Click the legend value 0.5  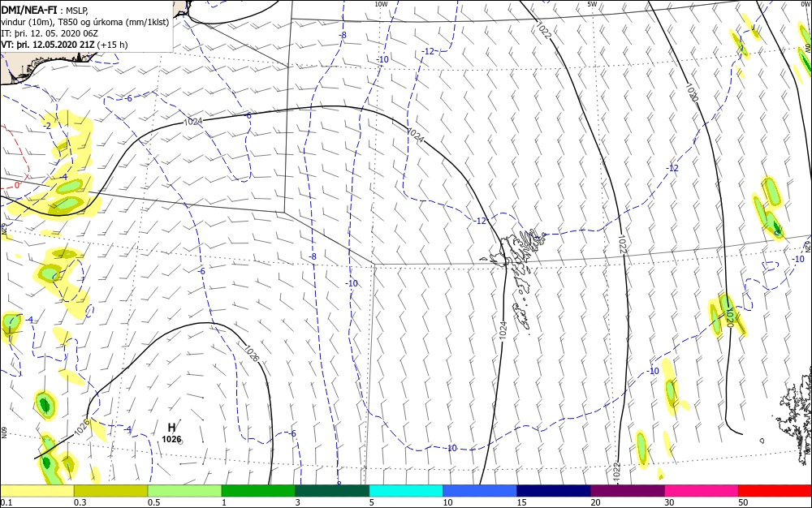153,502
